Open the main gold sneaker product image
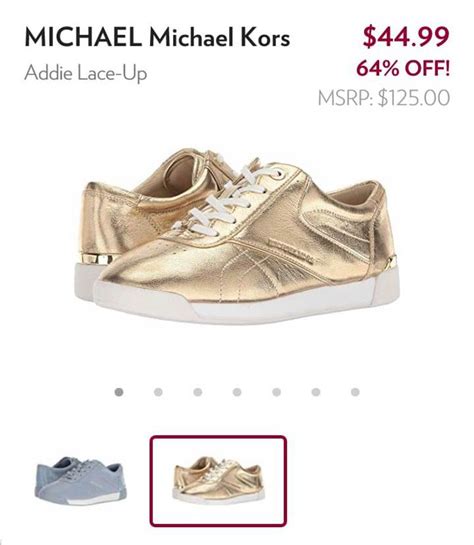 click(237, 236)
